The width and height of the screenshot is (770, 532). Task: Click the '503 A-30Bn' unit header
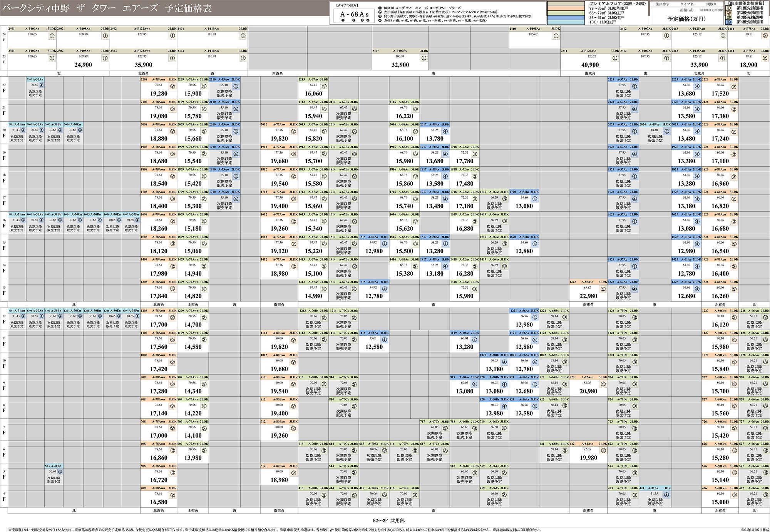coord(54,466)
